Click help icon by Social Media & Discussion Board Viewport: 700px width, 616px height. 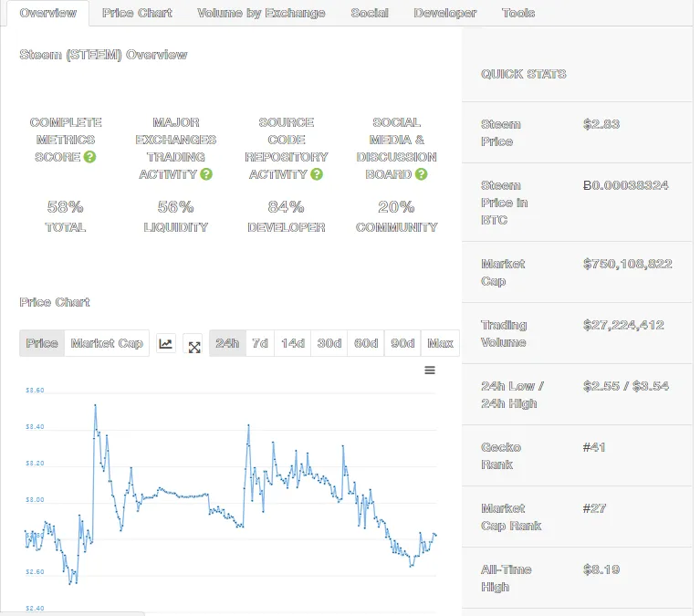pyautogui.click(x=421, y=174)
